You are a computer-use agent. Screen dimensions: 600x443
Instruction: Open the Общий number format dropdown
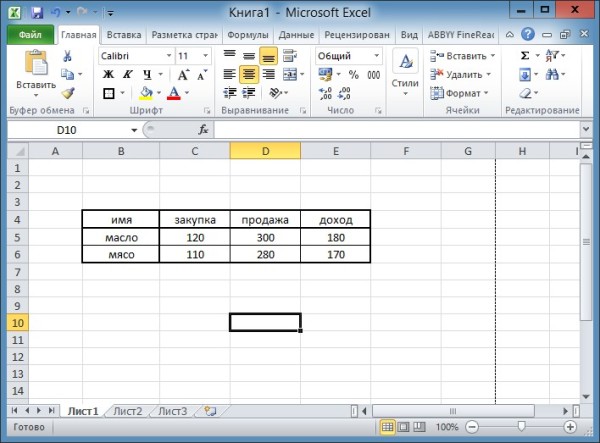tap(377, 56)
